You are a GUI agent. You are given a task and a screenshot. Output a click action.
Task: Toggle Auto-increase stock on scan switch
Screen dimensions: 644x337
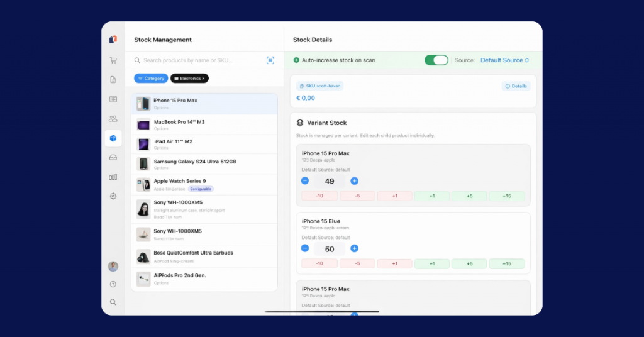click(x=436, y=60)
